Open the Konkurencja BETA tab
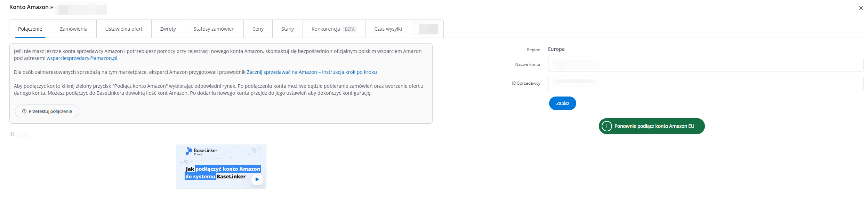 [x=333, y=29]
